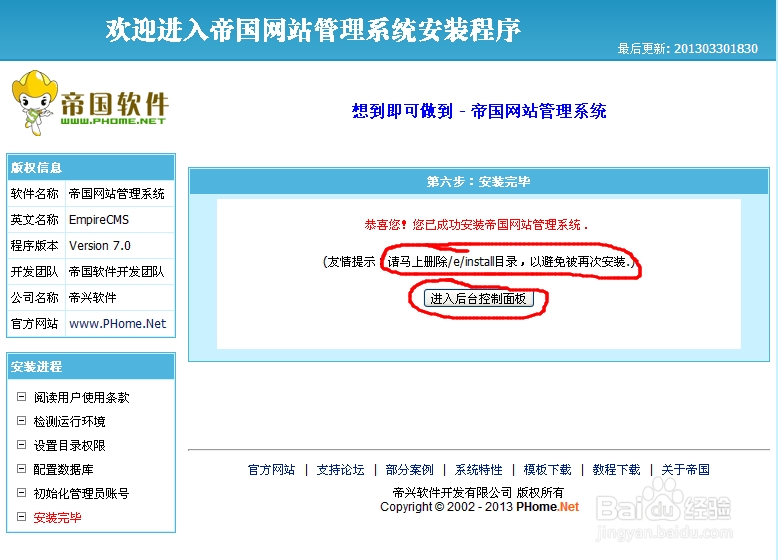
Task: Click the 公司名称 label cell
Action: [36, 298]
